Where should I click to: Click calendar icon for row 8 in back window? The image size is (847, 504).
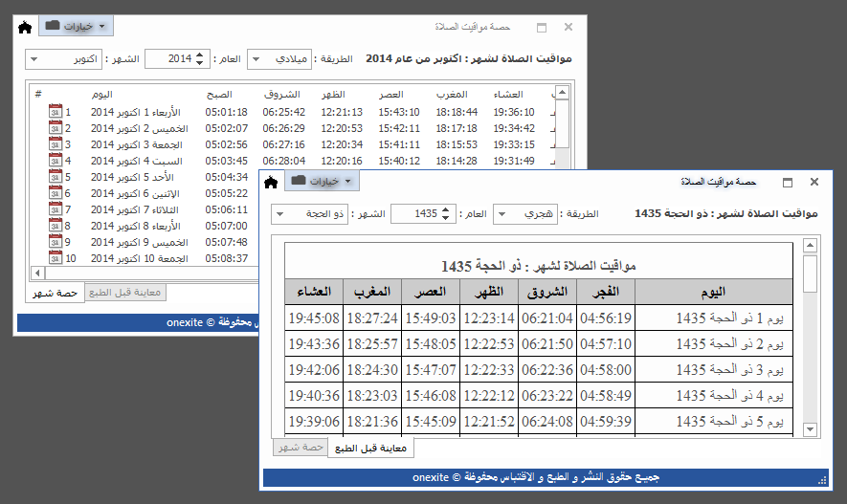pyautogui.click(x=56, y=225)
